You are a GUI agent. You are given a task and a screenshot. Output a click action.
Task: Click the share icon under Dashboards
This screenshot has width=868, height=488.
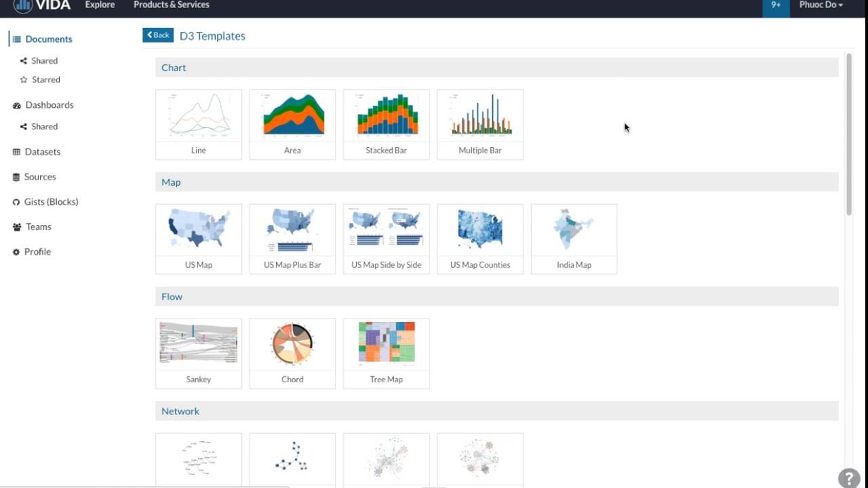coord(24,127)
